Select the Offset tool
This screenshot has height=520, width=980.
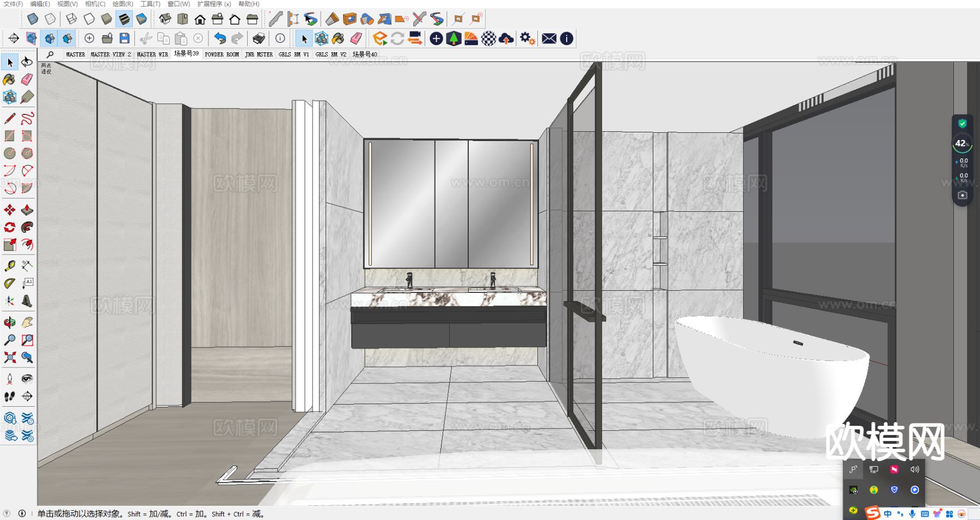[27, 244]
